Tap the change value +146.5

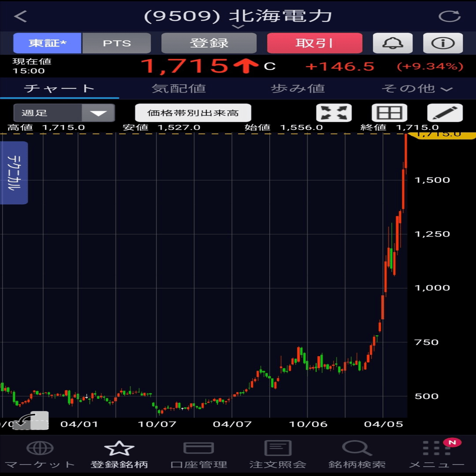340,67
